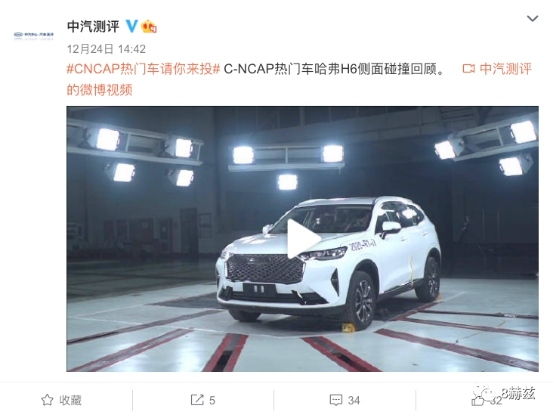This screenshot has width=554, height=418.
Task: Click the membership emoji badge icon
Action: click(x=149, y=27)
